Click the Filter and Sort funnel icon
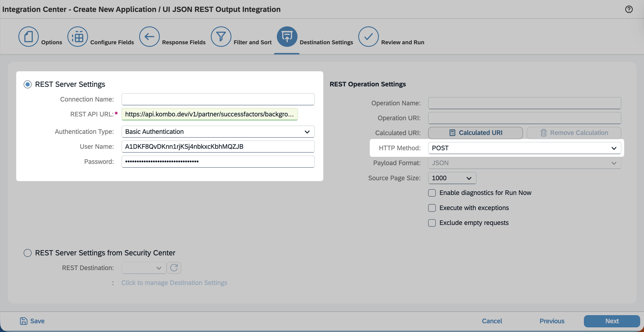Viewport: 644px width, 332px height. click(221, 36)
